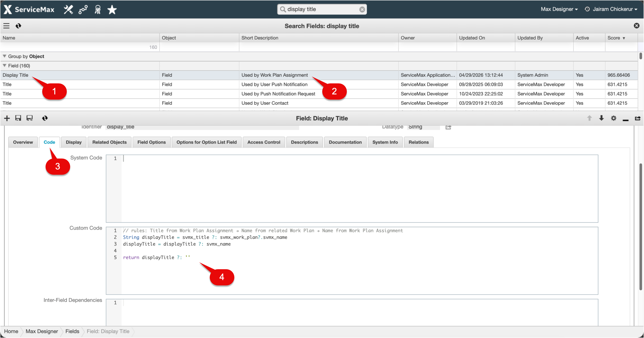
Task: Click the Inter-Field Dependencies editor
Action: [x=352, y=313]
